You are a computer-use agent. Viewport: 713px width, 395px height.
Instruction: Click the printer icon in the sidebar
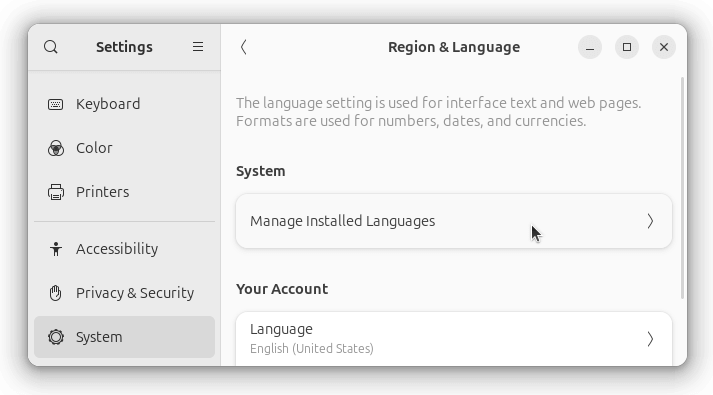(x=55, y=192)
